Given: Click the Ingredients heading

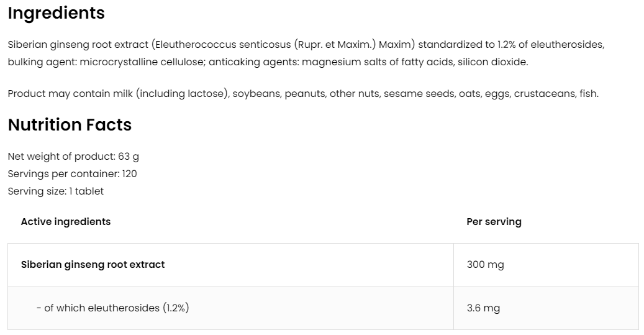Looking at the screenshot, I should [56, 13].
